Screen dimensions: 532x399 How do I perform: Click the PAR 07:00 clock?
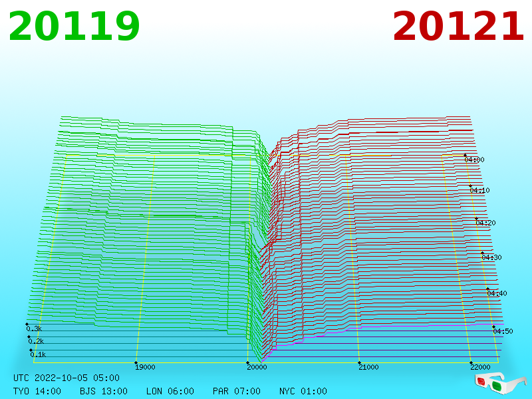(x=237, y=391)
